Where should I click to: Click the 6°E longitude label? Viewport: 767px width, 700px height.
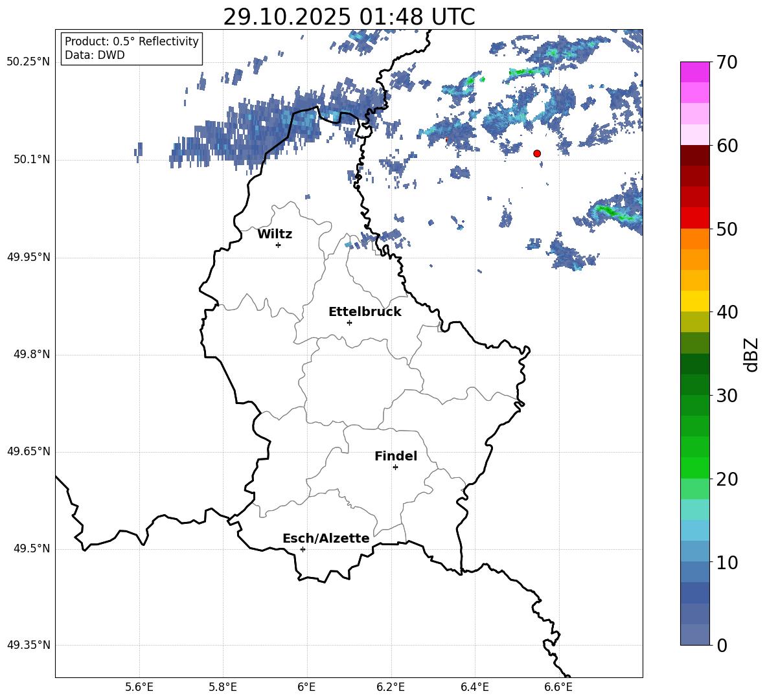[306, 687]
